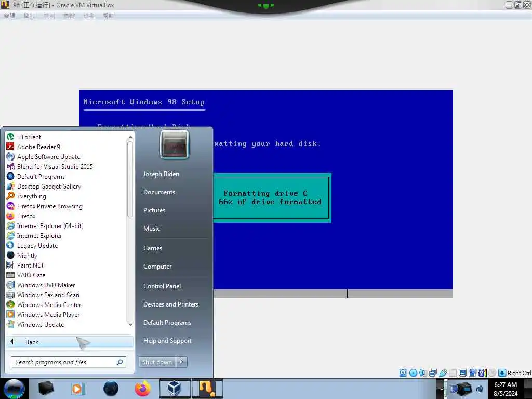Image resolution: width=532 pixels, height=399 pixels.
Task: Click the VirtualBox network status icon
Action: pos(433,373)
